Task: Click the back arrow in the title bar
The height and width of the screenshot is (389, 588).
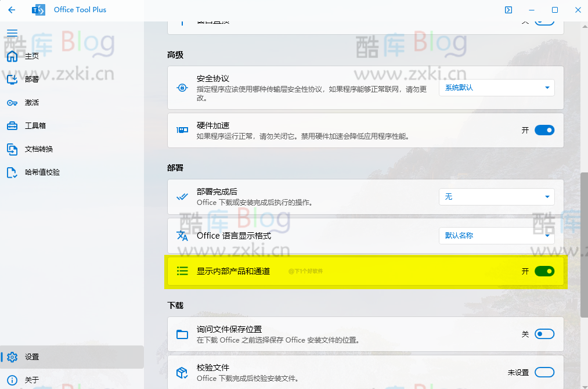Action: click(x=12, y=10)
